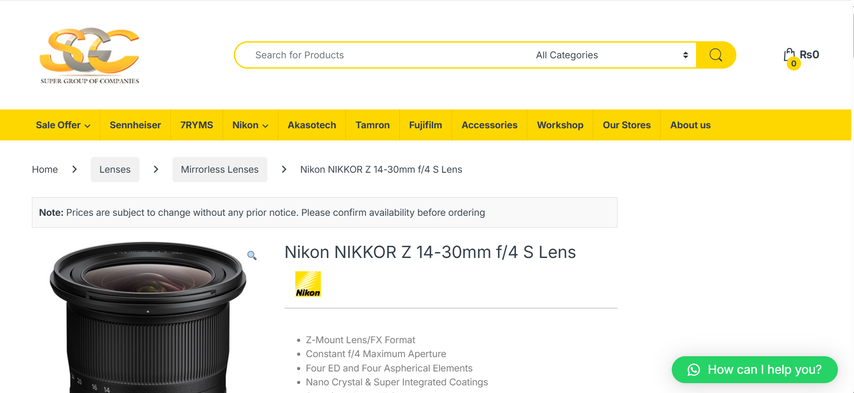Open the 7RYMS menu item
The image size is (854, 393).
(x=197, y=125)
